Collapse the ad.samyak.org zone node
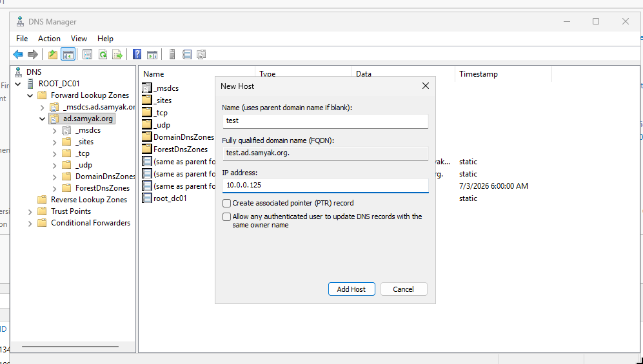Viewport: 643px width, 364px height. tap(42, 119)
